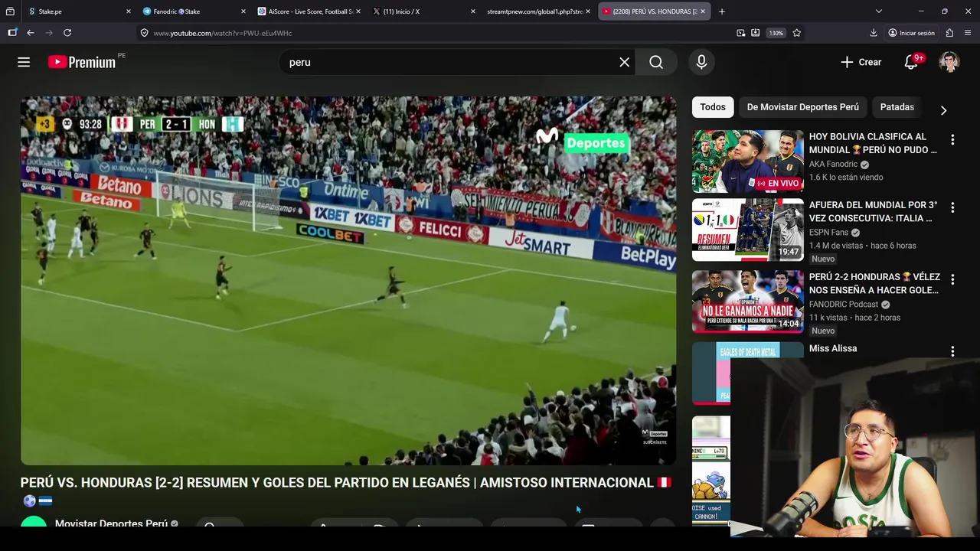Open the Bolivia clasifica live video thumbnail

pos(748,161)
